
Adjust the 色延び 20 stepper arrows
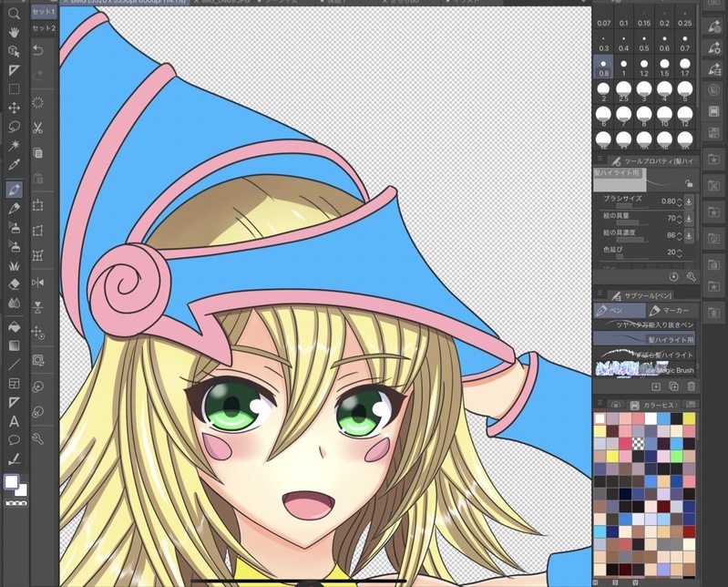(679, 252)
